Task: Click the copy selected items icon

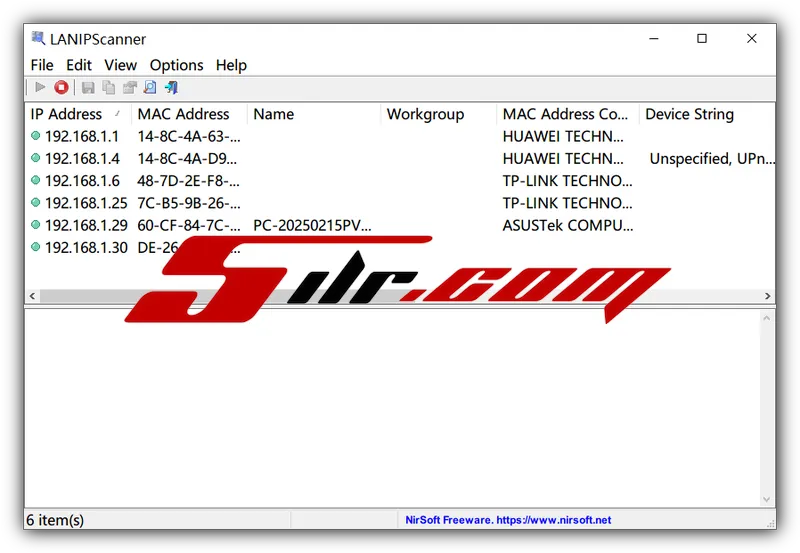Action: [x=108, y=88]
